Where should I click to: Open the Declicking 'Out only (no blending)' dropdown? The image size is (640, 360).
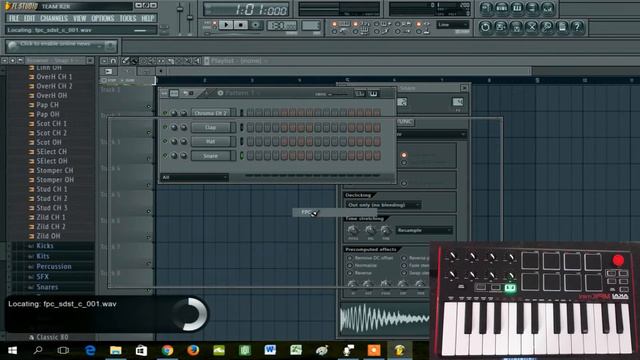click(383, 205)
